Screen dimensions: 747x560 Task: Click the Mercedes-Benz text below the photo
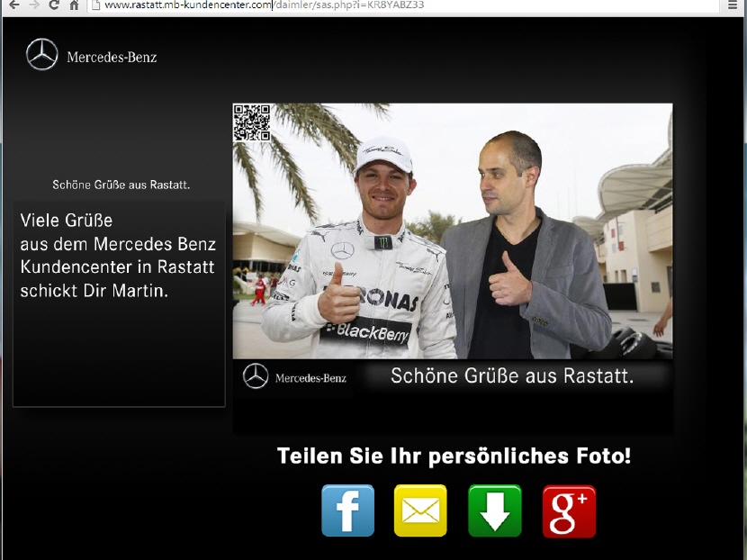click(x=310, y=378)
